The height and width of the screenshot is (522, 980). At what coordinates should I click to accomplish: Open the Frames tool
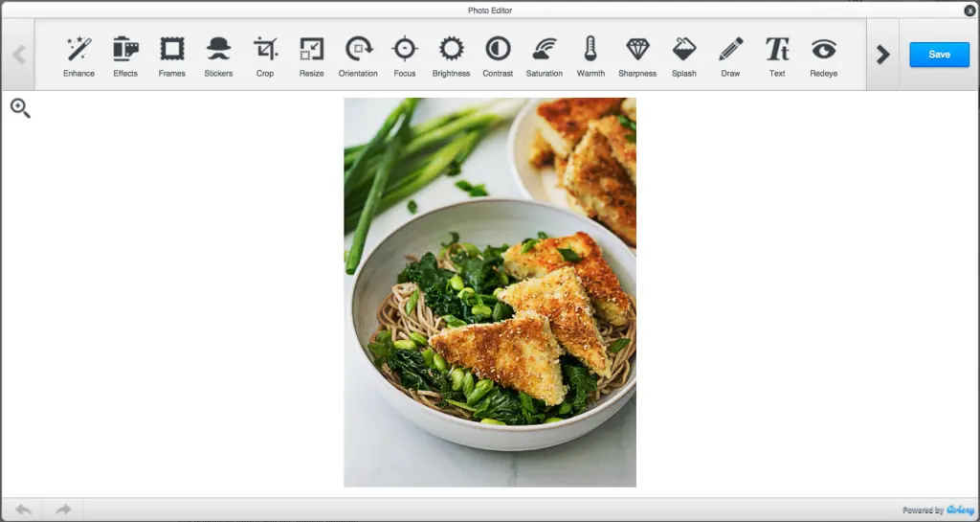tap(172, 57)
